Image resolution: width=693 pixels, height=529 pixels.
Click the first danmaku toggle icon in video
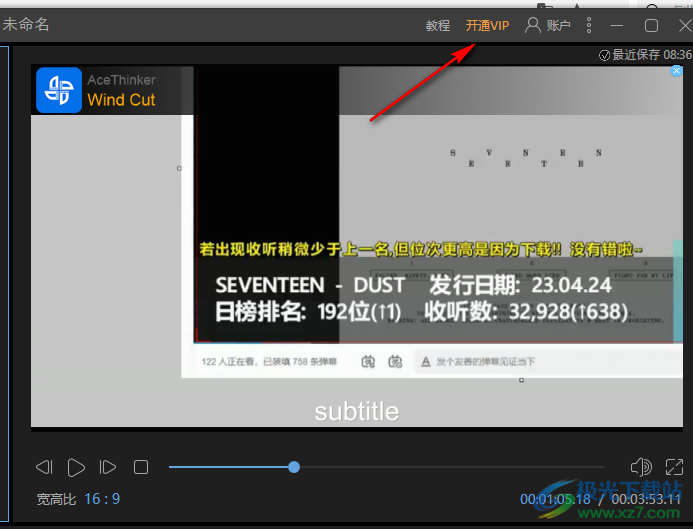pos(368,362)
